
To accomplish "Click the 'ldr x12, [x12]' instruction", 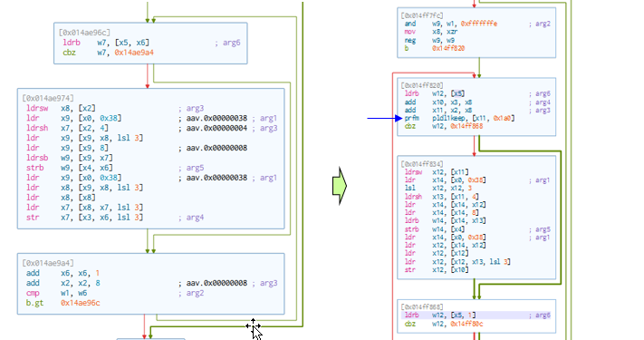I will tap(437, 253).
